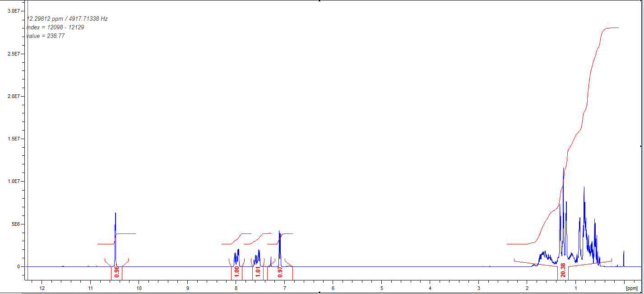
Task: Click the 0.96 integral label
Action: click(116, 271)
